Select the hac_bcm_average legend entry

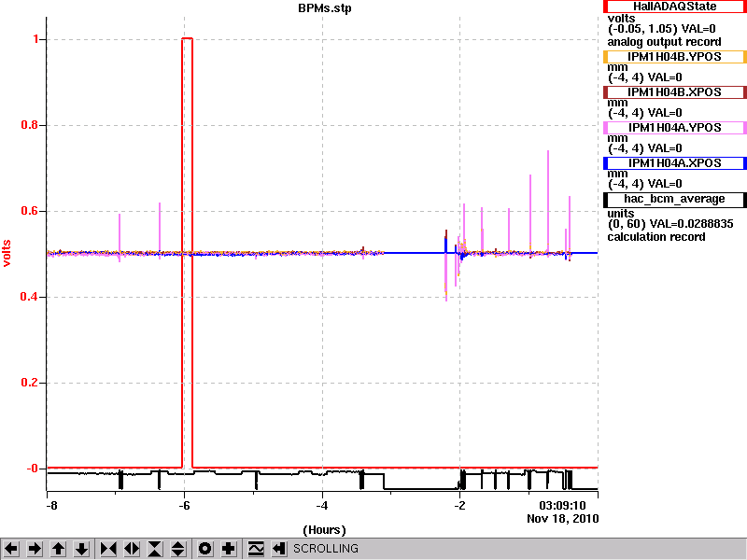tap(674, 199)
